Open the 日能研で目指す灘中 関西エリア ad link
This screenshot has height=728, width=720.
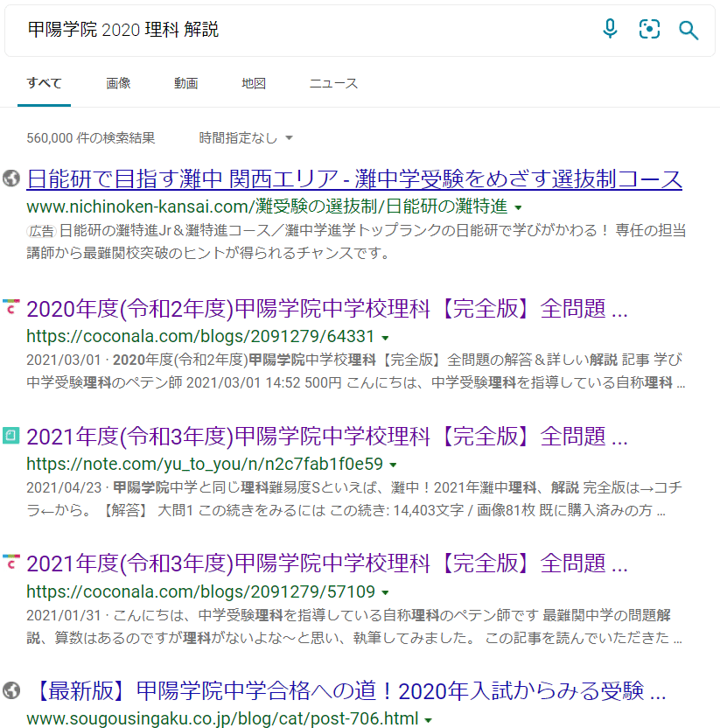coord(354,179)
